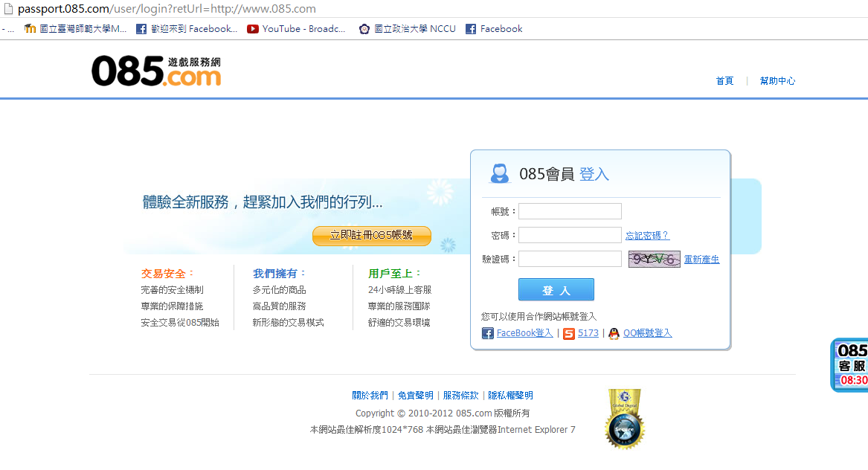Click the member avatar icon in login box
The image size is (868, 470).
[x=499, y=173]
